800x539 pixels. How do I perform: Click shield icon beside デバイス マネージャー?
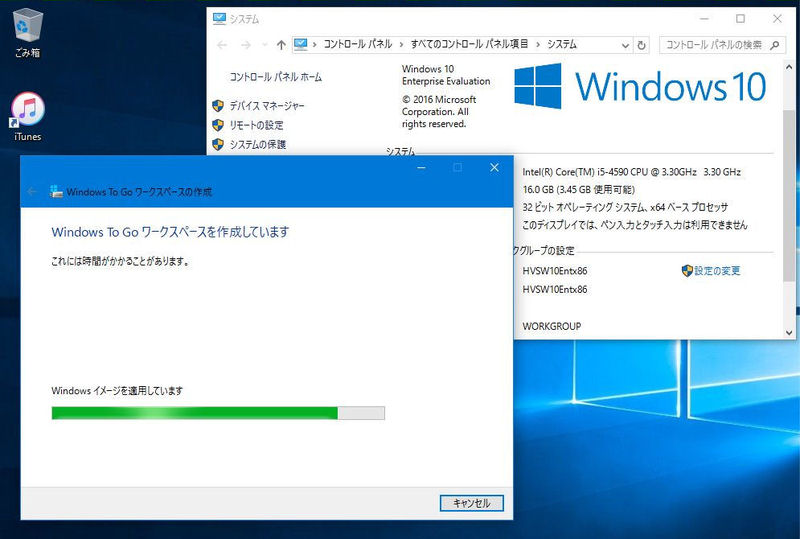coord(218,106)
